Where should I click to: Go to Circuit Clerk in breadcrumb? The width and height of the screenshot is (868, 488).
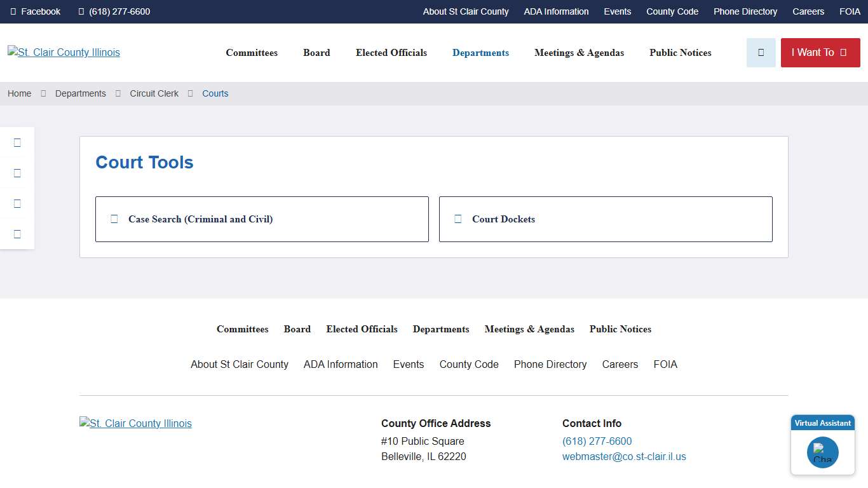(x=154, y=93)
